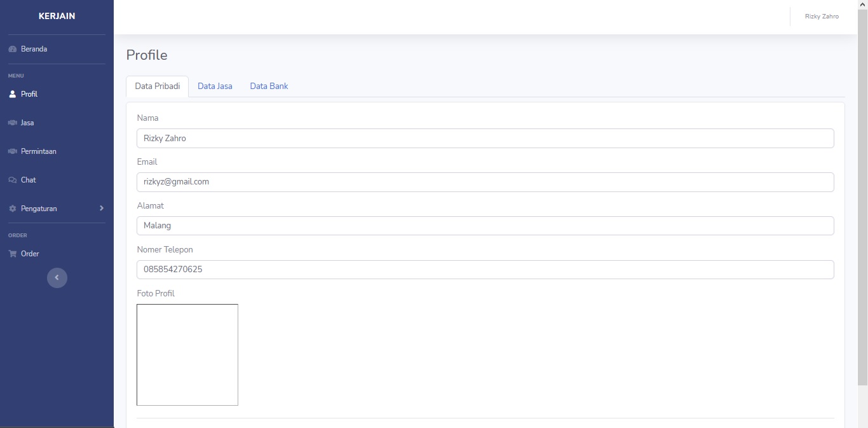The image size is (868, 428).
Task: Click the Beranda dashboard icon
Action: tap(12, 49)
